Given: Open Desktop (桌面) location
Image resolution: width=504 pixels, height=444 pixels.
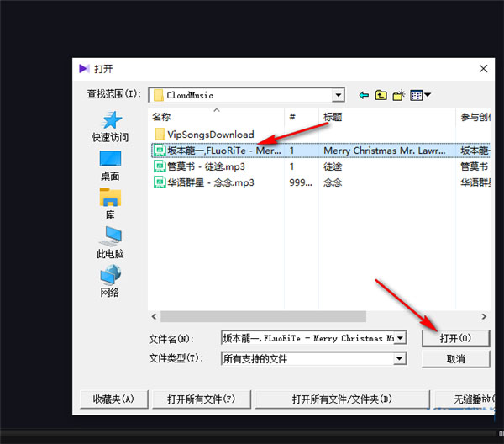Looking at the screenshot, I should click(110, 166).
